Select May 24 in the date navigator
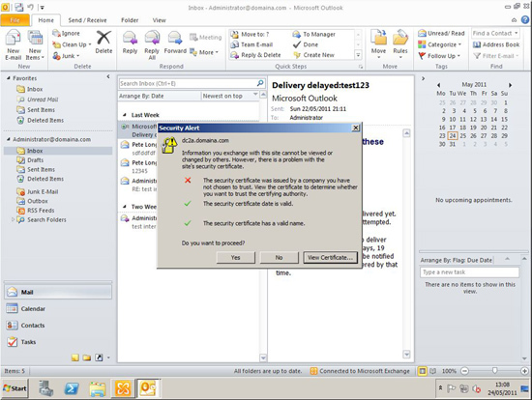Image resolution: width=532 pixels, height=400 pixels. tap(453, 135)
